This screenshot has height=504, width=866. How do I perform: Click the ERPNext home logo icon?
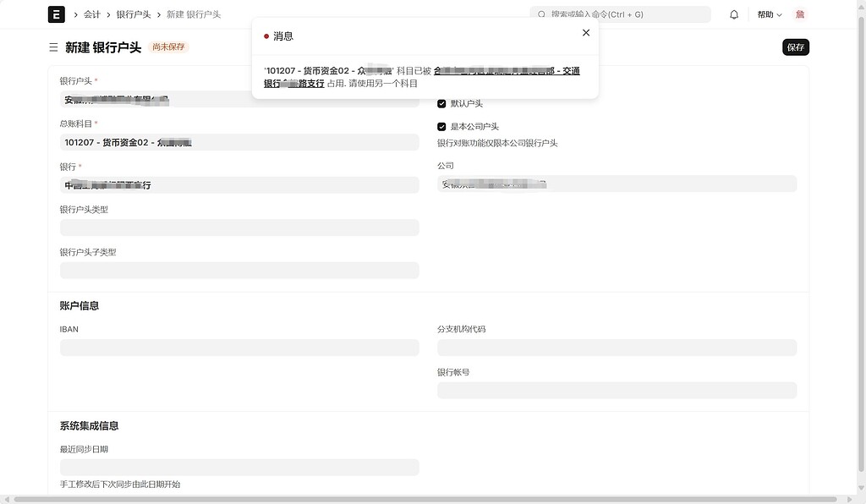pos(57,14)
